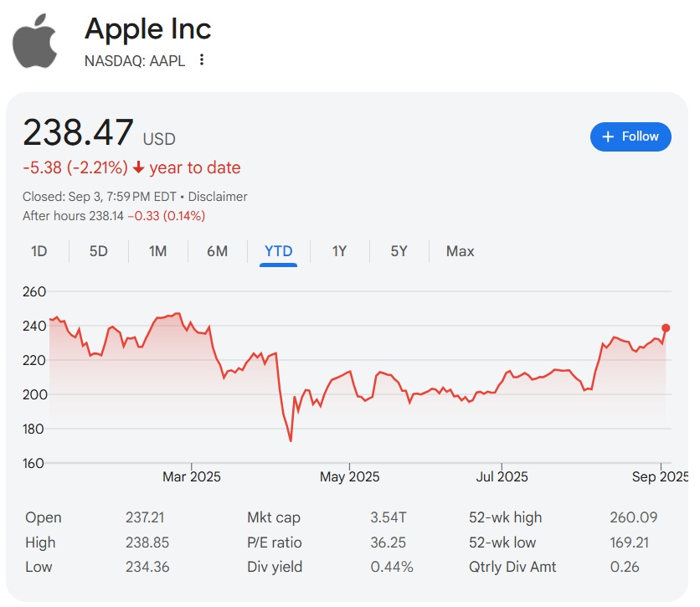Click the Apple Inc company heading
Image resolution: width=700 pixels, height=607 pixels.
(x=148, y=29)
